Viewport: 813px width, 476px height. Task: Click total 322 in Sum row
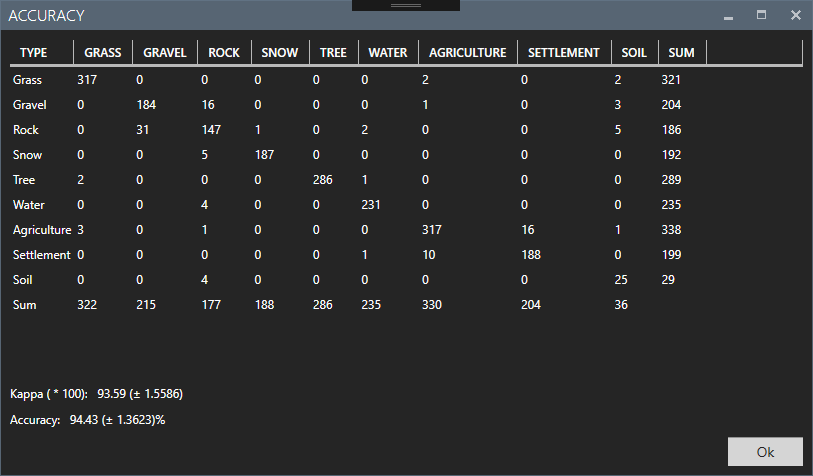coord(87,304)
